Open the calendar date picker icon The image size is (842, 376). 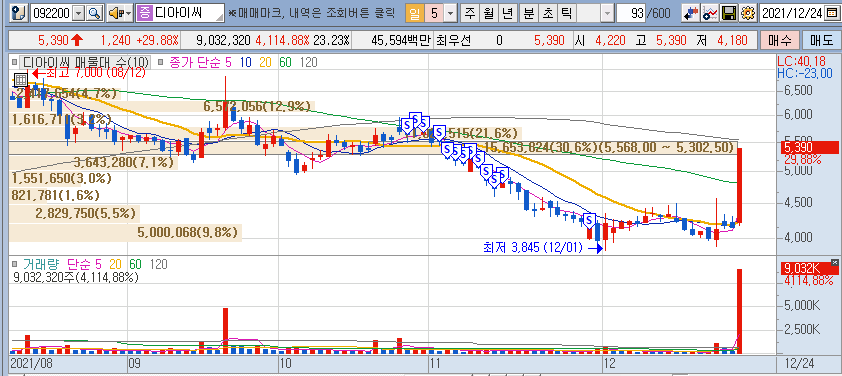click(832, 13)
